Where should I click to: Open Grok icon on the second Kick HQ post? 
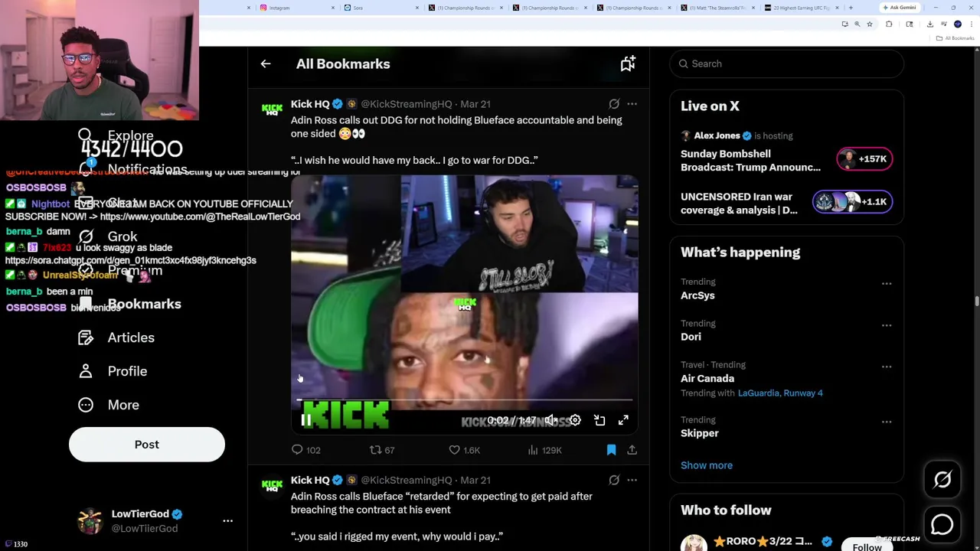pos(614,480)
